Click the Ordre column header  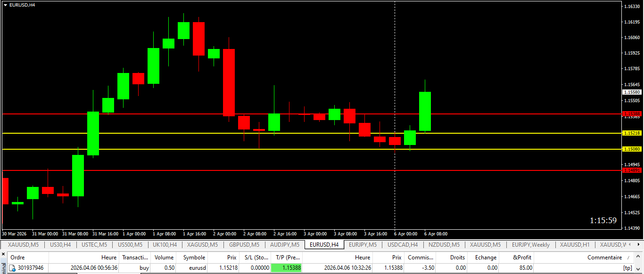(x=18, y=258)
